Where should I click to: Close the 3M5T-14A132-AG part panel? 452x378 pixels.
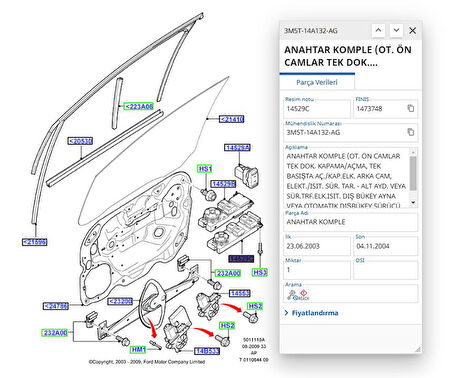413,30
